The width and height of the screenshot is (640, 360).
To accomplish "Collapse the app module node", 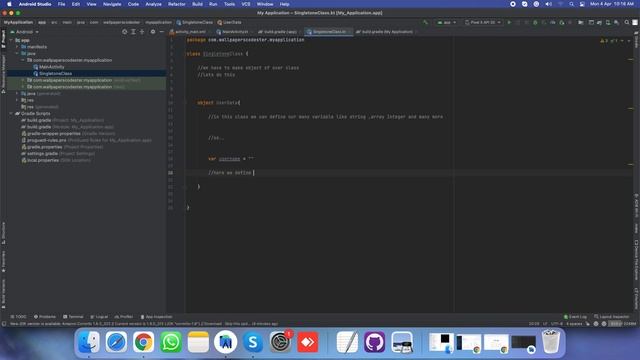I will tap(11, 40).
